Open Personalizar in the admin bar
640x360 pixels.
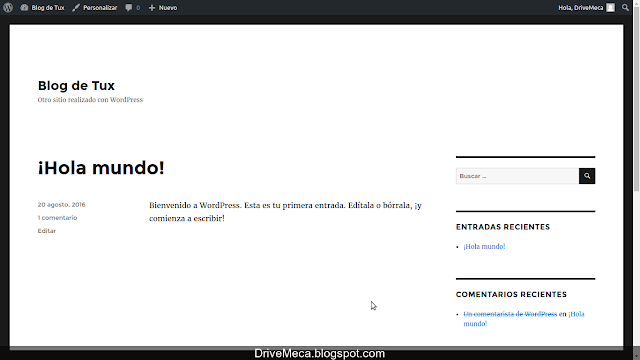pos(95,7)
